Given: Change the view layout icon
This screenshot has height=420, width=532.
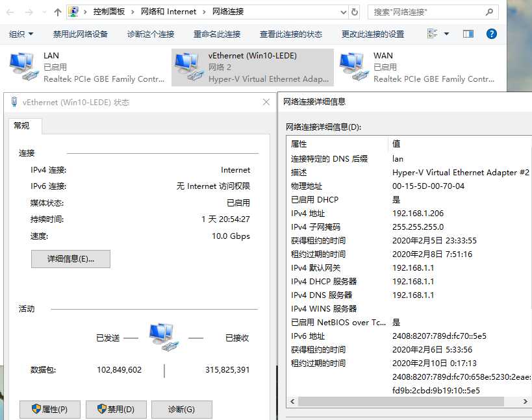Looking at the screenshot, I should pos(432,34).
